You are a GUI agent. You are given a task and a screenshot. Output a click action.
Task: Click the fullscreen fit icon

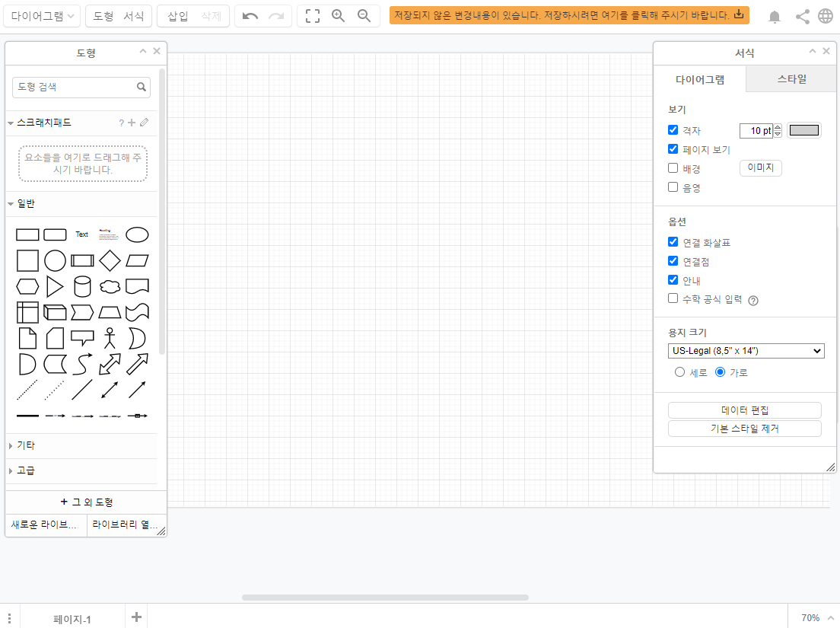pyautogui.click(x=312, y=16)
